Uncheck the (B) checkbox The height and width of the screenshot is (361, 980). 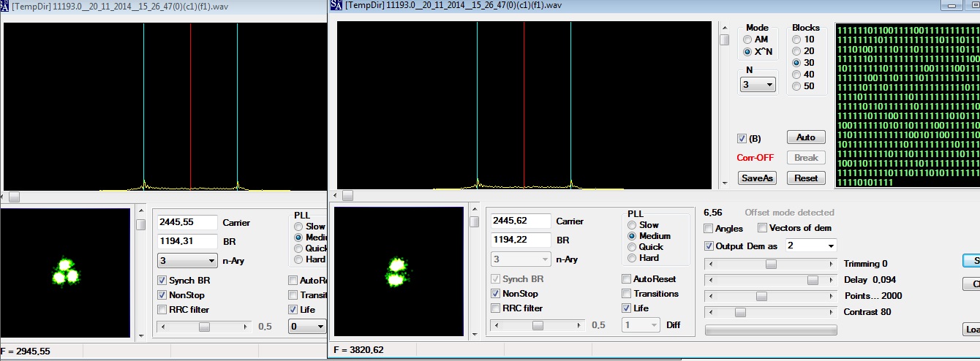click(742, 139)
